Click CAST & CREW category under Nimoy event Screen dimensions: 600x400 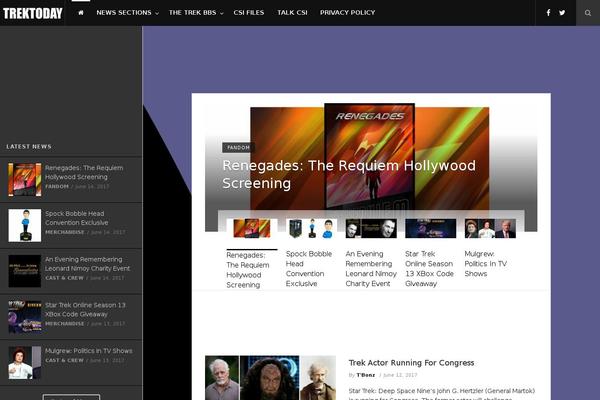coord(64,278)
